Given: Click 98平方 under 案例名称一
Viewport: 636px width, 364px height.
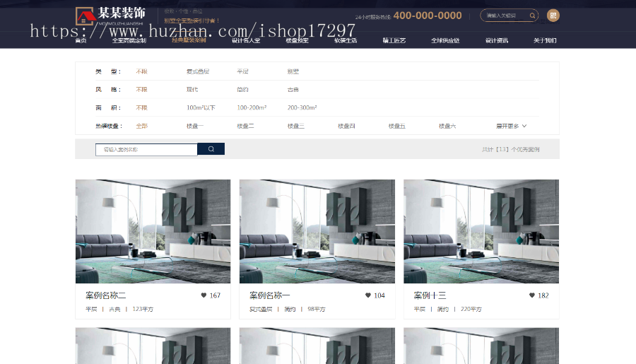Looking at the screenshot, I should (x=317, y=309).
